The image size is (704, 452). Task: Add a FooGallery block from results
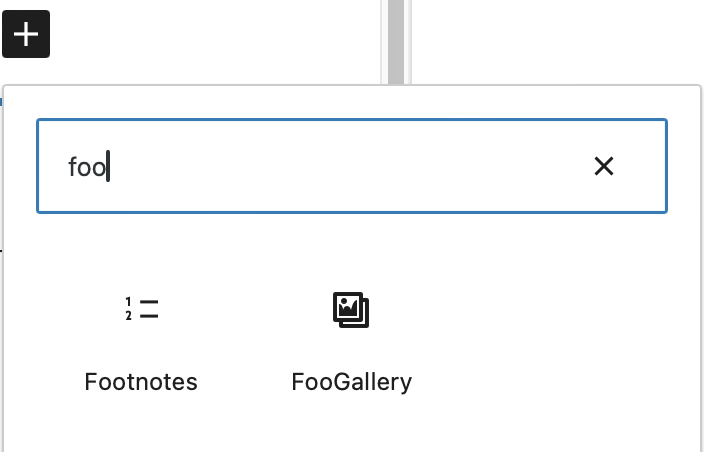pyautogui.click(x=351, y=340)
